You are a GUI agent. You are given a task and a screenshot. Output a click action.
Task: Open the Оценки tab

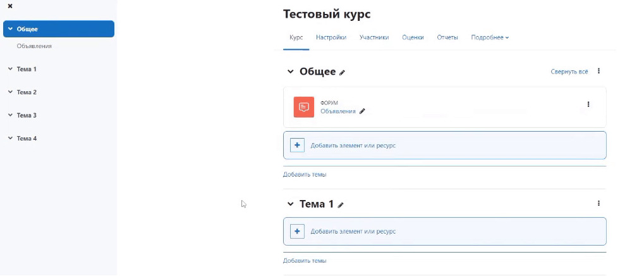[413, 37]
